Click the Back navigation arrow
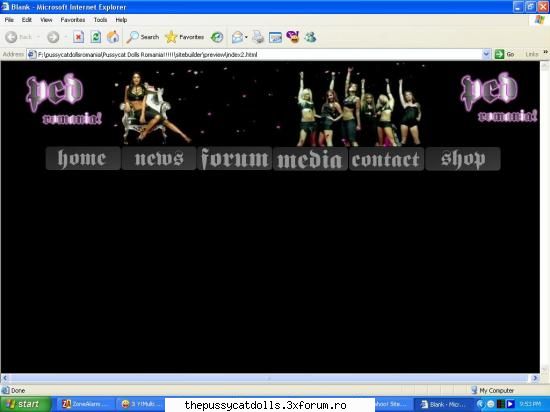Image resolution: width=550 pixels, height=412 pixels. 11,37
